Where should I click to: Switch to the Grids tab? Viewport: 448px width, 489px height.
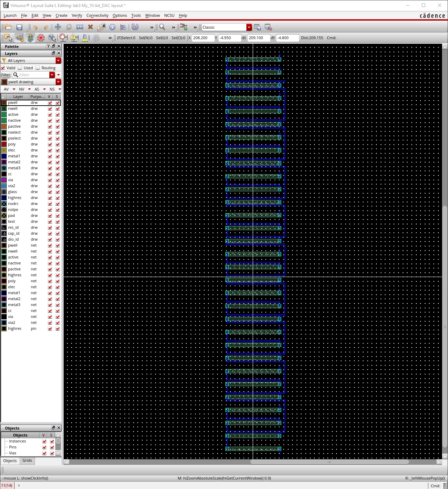pyautogui.click(x=27, y=460)
